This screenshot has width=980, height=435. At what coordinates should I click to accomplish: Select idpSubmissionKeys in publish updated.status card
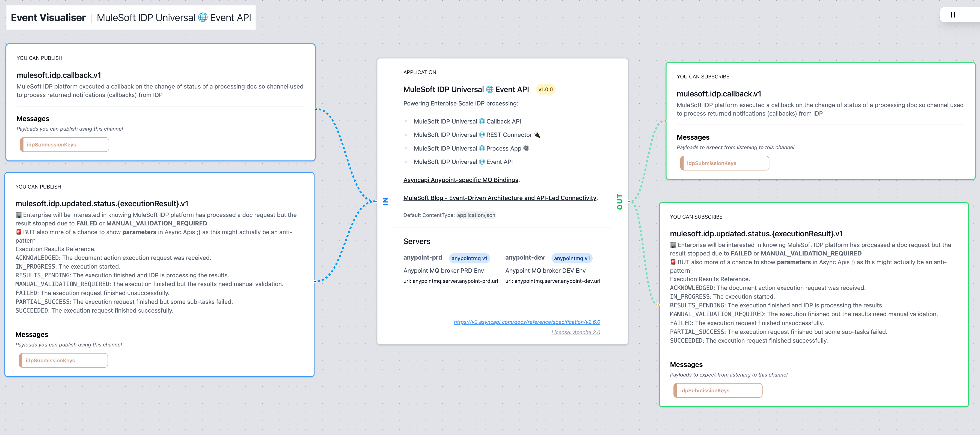[63, 360]
